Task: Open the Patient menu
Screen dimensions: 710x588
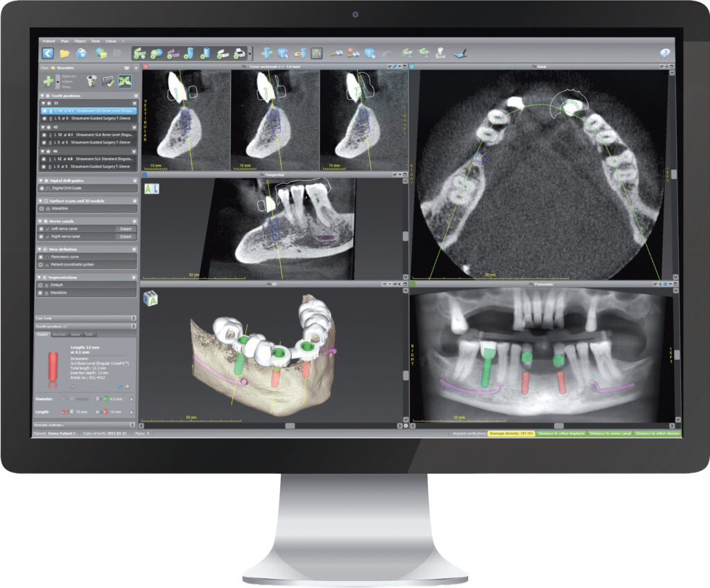Action: point(48,42)
